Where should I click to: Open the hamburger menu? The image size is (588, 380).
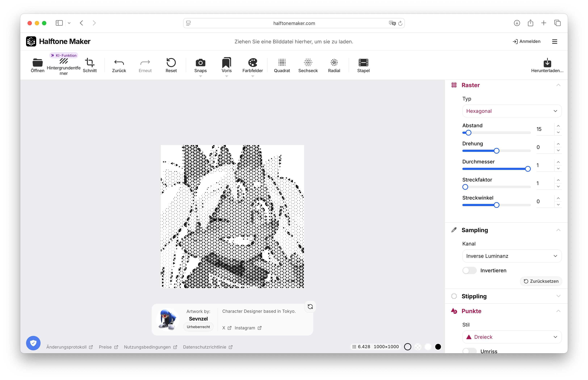click(555, 41)
